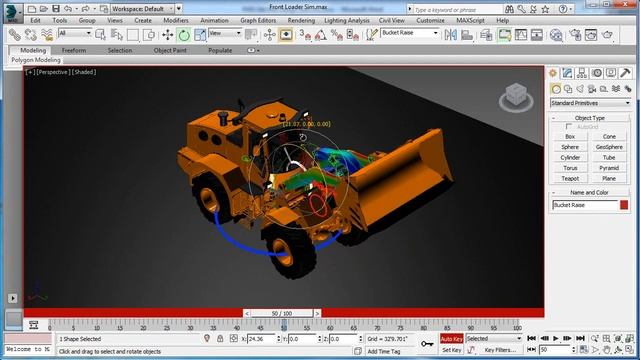
Task: Switch to Utilities hammer tab
Action: [625, 73]
